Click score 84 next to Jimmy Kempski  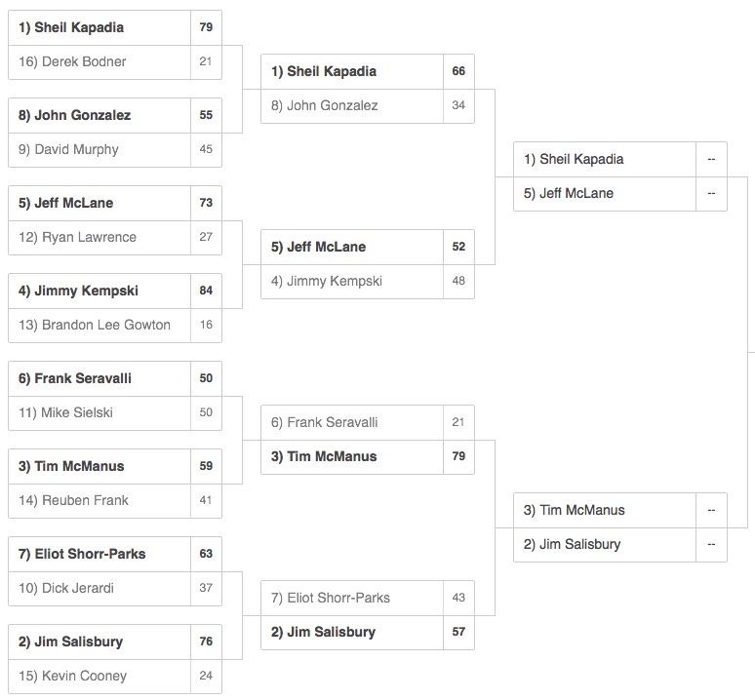pos(206,292)
